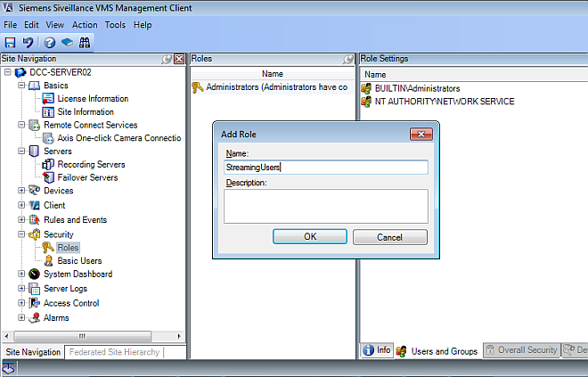The height and width of the screenshot is (377, 588).
Task: Select Basic Users in the tree
Action: coord(78,260)
